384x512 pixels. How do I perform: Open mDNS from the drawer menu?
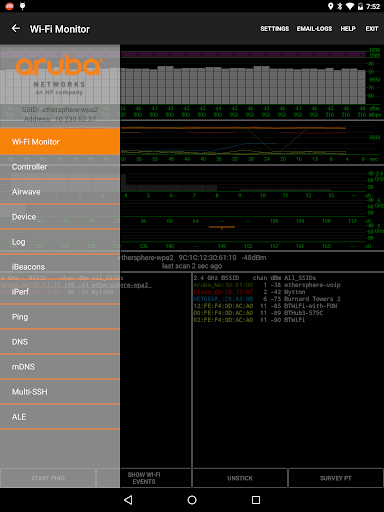[x=60, y=367]
